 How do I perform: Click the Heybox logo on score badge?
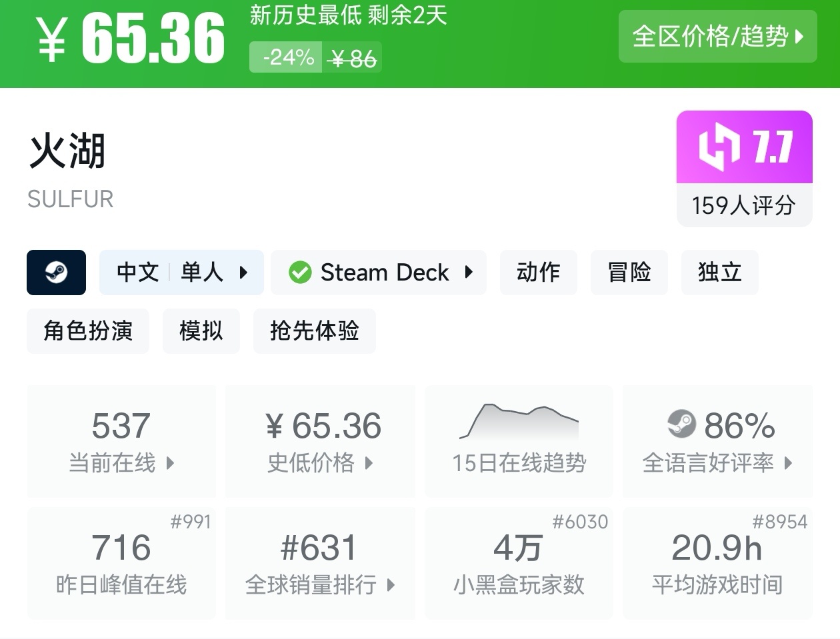(719, 146)
